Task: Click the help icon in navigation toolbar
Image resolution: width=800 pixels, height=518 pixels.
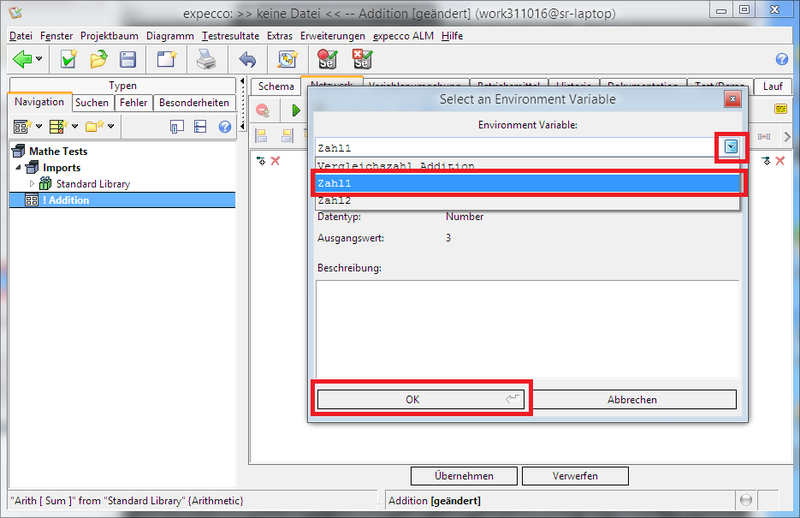Action: click(x=224, y=127)
